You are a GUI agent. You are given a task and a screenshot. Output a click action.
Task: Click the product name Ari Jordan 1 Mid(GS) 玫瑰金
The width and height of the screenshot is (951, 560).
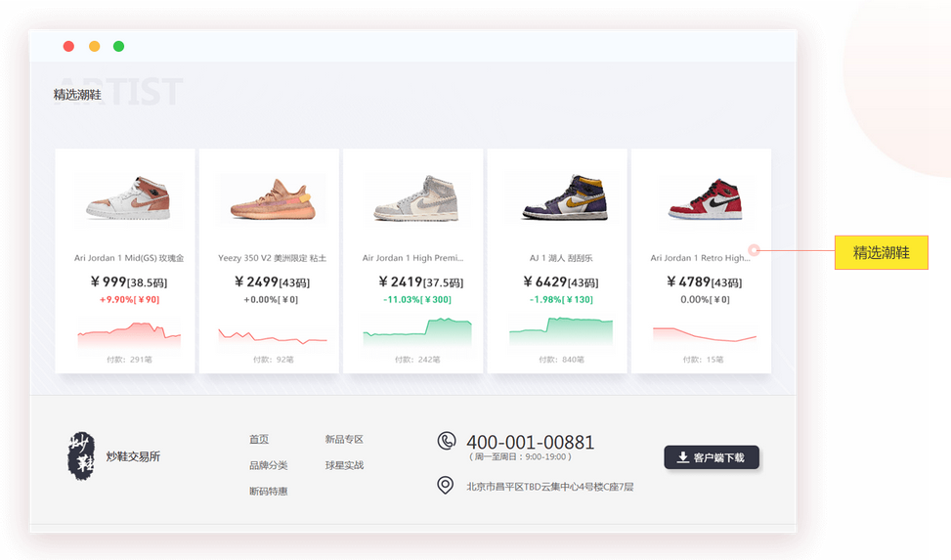(129, 258)
